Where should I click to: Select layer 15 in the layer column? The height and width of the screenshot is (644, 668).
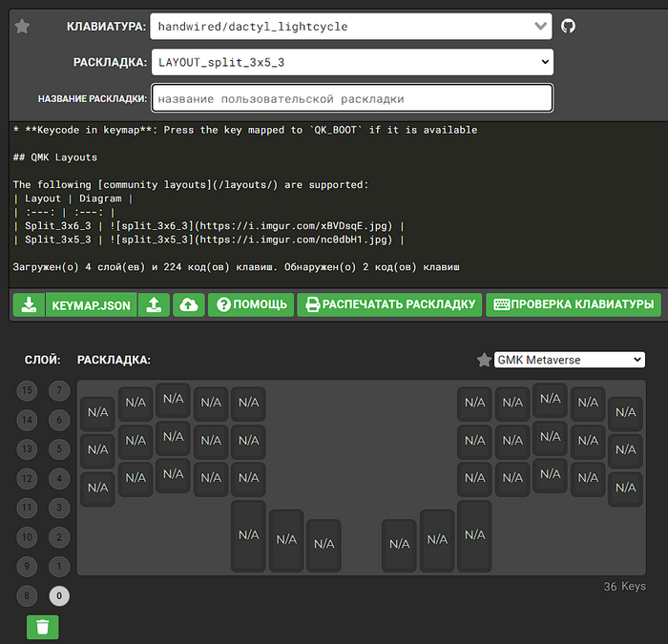(x=29, y=390)
